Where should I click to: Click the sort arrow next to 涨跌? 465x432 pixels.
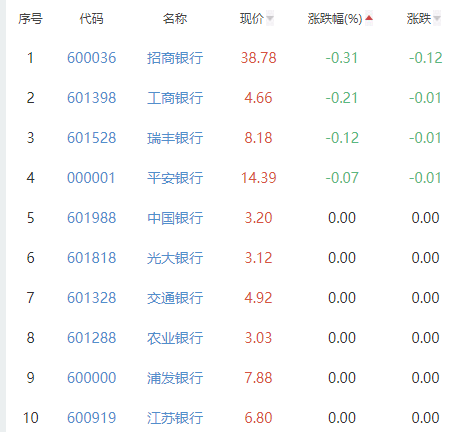437,18
